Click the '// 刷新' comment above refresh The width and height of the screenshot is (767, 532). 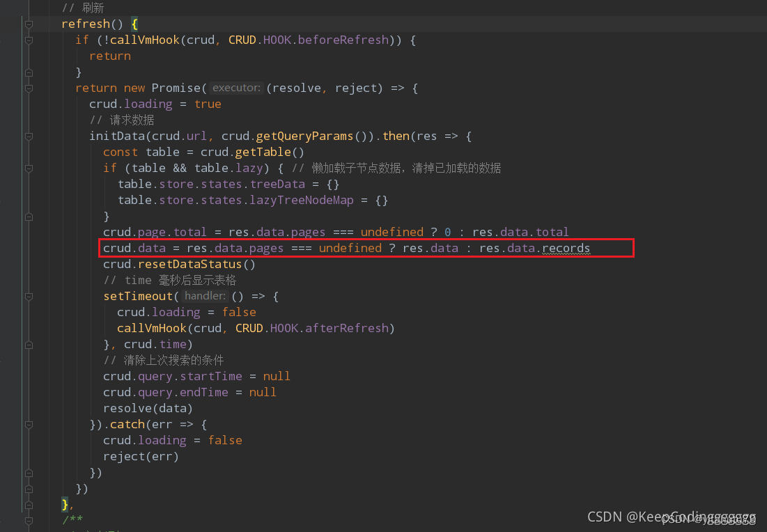pos(83,8)
